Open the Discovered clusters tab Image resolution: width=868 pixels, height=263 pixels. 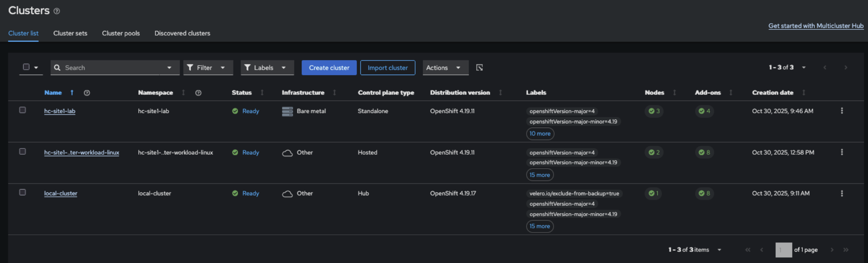tap(182, 33)
